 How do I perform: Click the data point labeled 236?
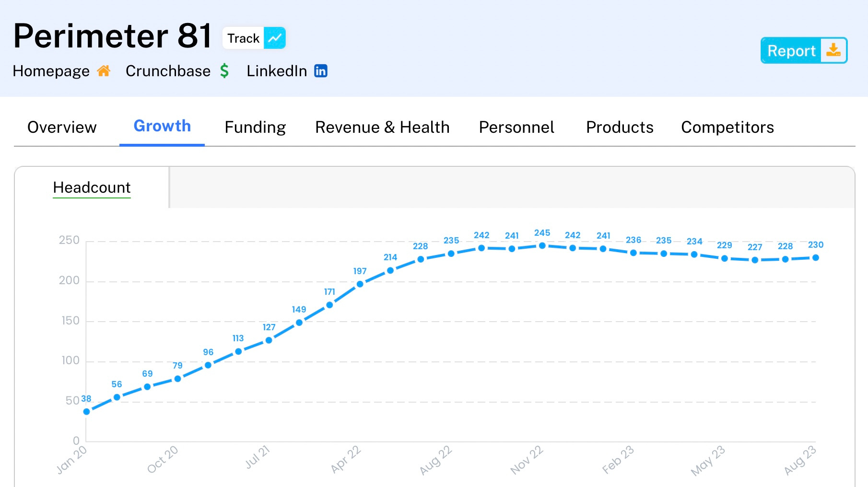pos(633,253)
